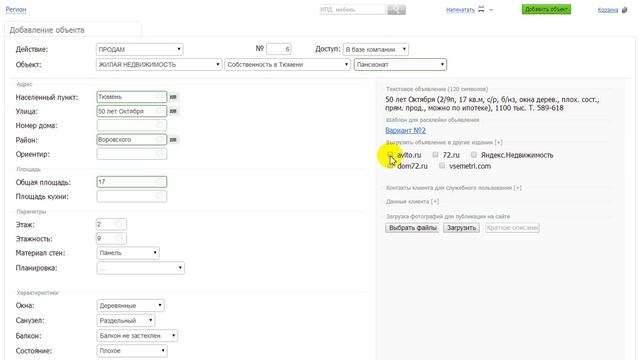Screen dimensions: 640x360
Task: Expand the Планировка dropdown
Action: (140, 268)
